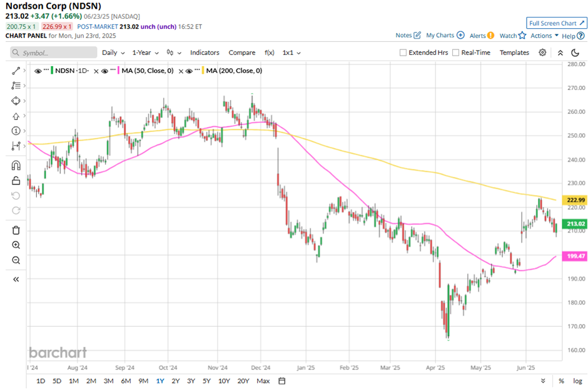Click the lock drawings padlock icon
Screen dimensions: 588x390
pos(16,181)
